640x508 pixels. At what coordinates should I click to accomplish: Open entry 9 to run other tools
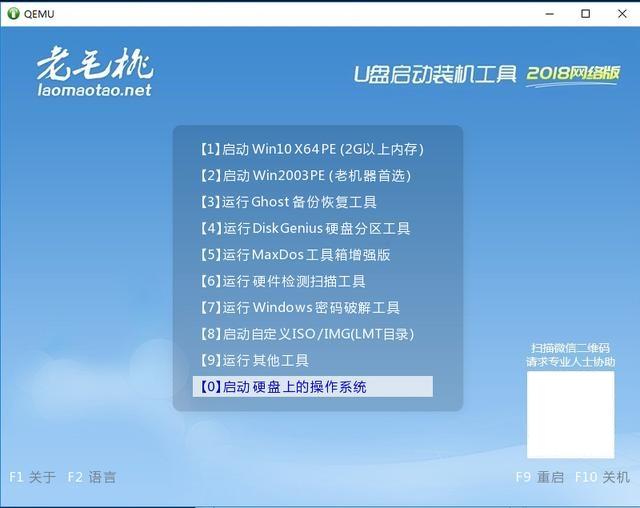(254, 360)
